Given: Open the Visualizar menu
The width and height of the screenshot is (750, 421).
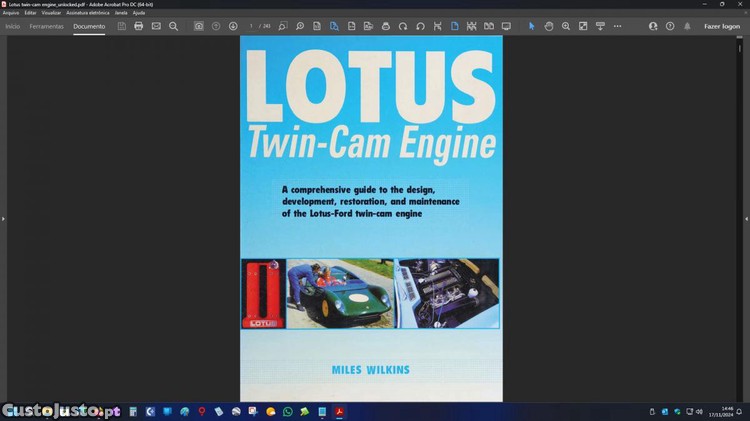Looking at the screenshot, I should tap(51, 13).
